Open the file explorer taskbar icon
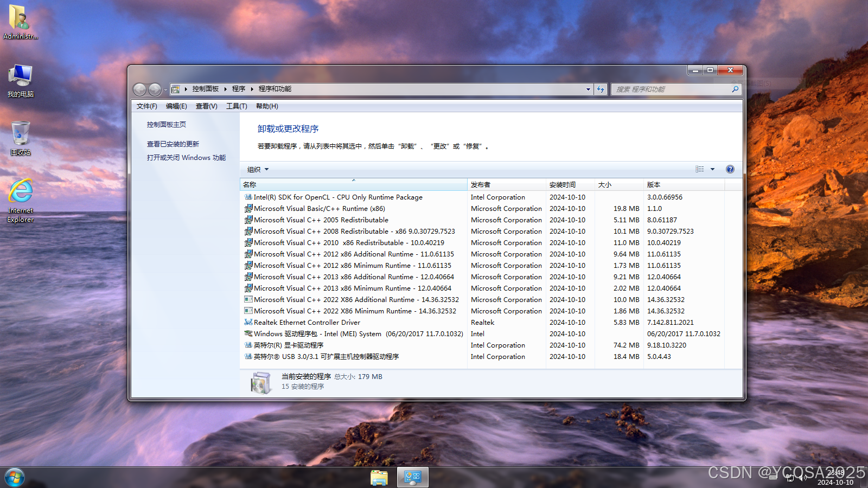This screenshot has width=868, height=488. coord(379,478)
